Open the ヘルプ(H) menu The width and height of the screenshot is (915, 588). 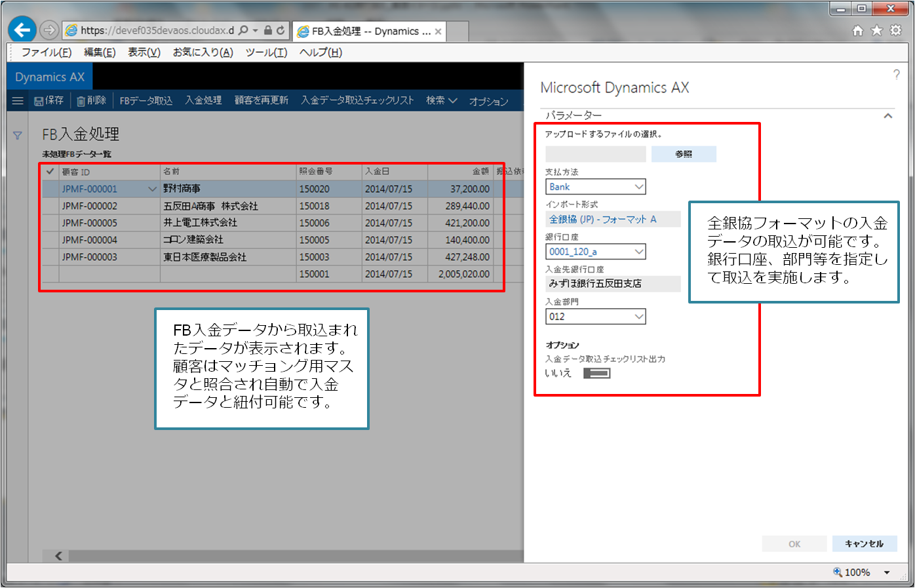(321, 52)
